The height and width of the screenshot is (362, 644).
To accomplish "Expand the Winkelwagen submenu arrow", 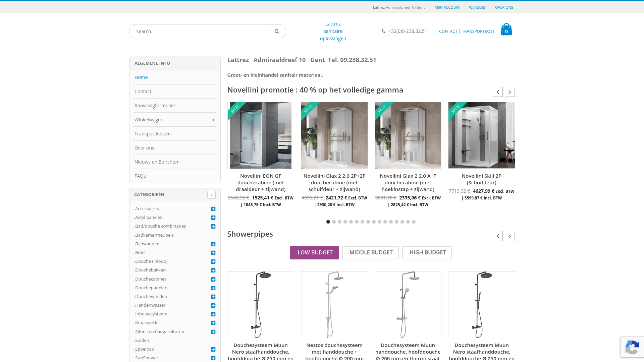I will click(x=213, y=120).
